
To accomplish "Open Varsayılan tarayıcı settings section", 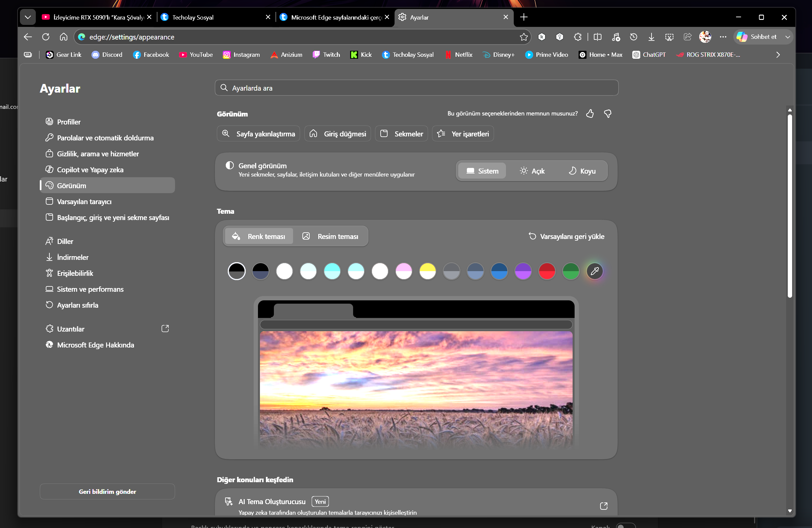I will [x=107, y=201].
